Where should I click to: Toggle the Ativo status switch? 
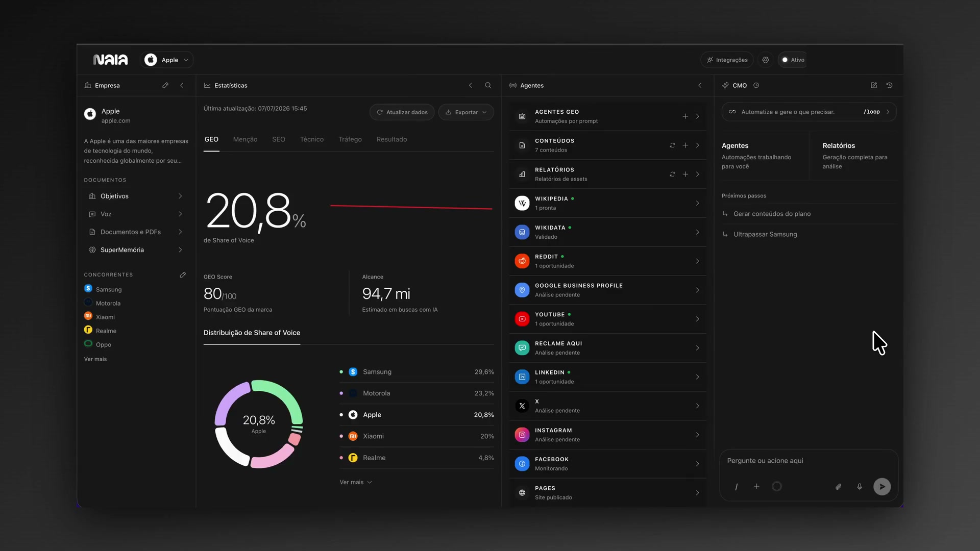pyautogui.click(x=793, y=60)
